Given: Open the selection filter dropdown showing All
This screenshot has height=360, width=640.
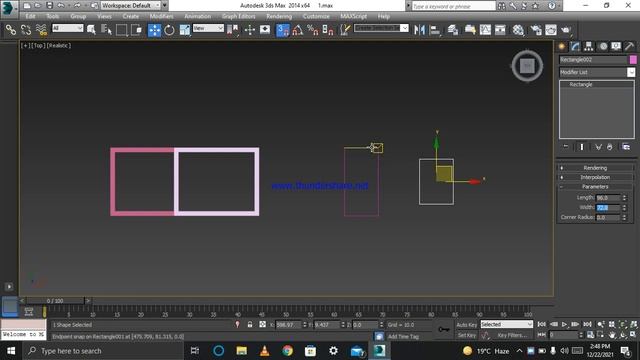Looking at the screenshot, I should (x=68, y=28).
